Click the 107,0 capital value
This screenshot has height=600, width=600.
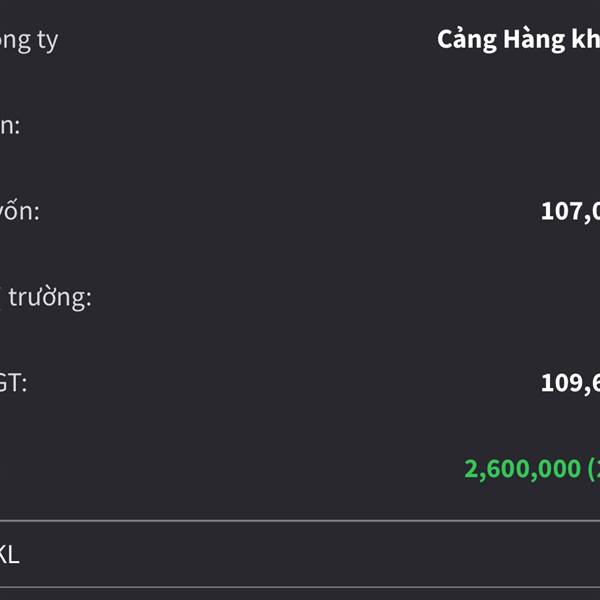[x=570, y=211]
